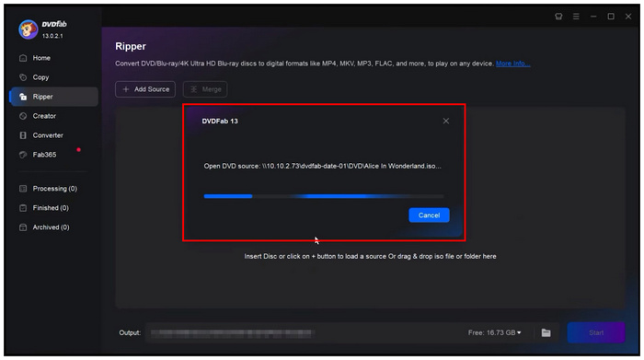Click the Finished tasks icon
The image size is (644, 360).
pyautogui.click(x=23, y=208)
